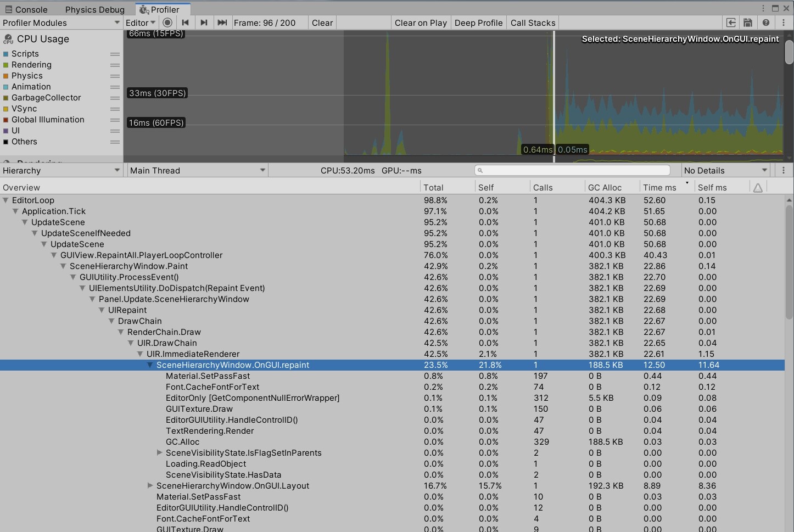The width and height of the screenshot is (794, 532).
Task: Grab the Physics reorder handle
Action: [x=115, y=76]
